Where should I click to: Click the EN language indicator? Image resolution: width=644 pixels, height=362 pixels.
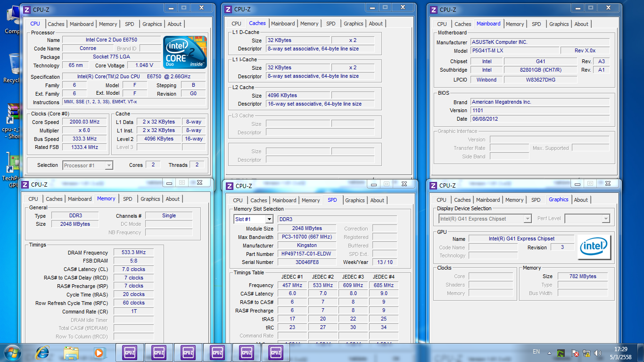click(536, 352)
